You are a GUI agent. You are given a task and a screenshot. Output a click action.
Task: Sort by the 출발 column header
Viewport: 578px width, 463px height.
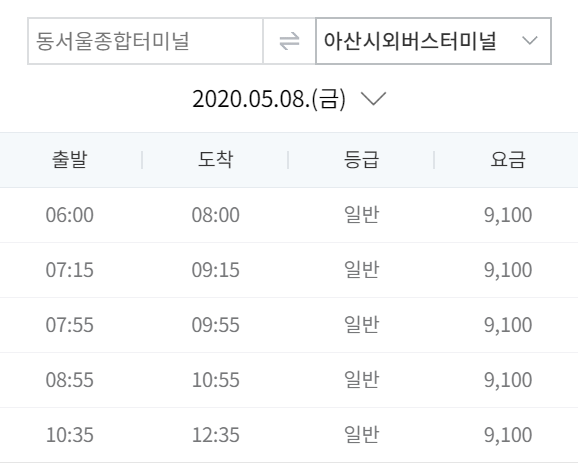tap(70, 160)
